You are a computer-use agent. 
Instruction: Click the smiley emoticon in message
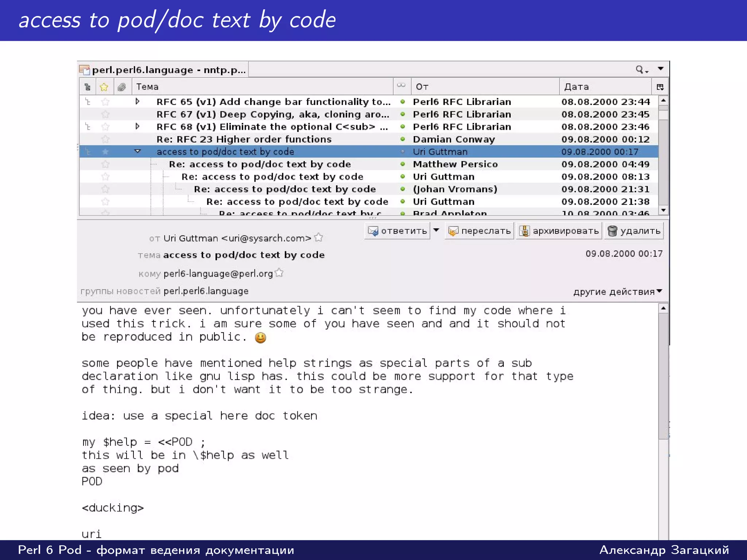(260, 338)
